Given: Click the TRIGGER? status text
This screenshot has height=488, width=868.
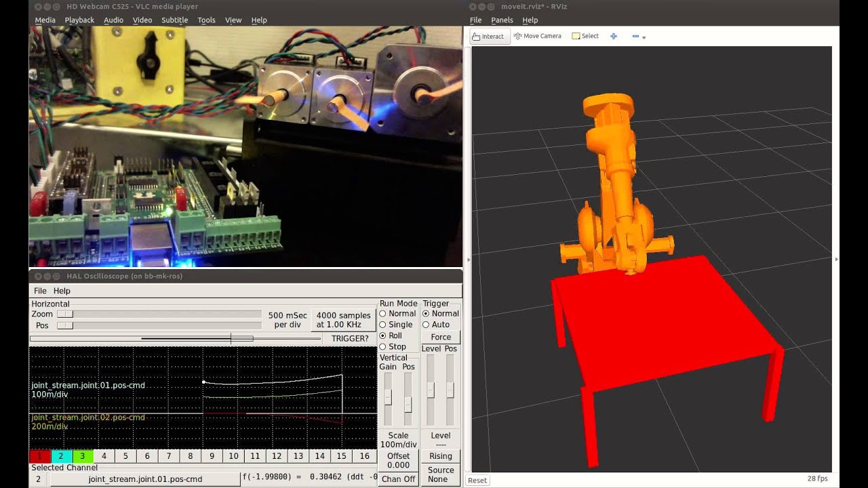Looking at the screenshot, I should click(x=350, y=338).
